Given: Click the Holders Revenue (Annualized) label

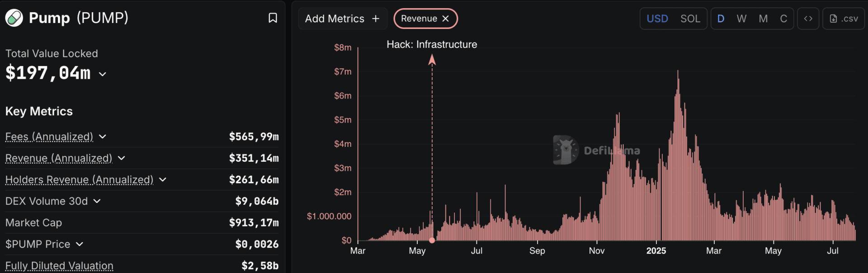Looking at the screenshot, I should tap(79, 180).
